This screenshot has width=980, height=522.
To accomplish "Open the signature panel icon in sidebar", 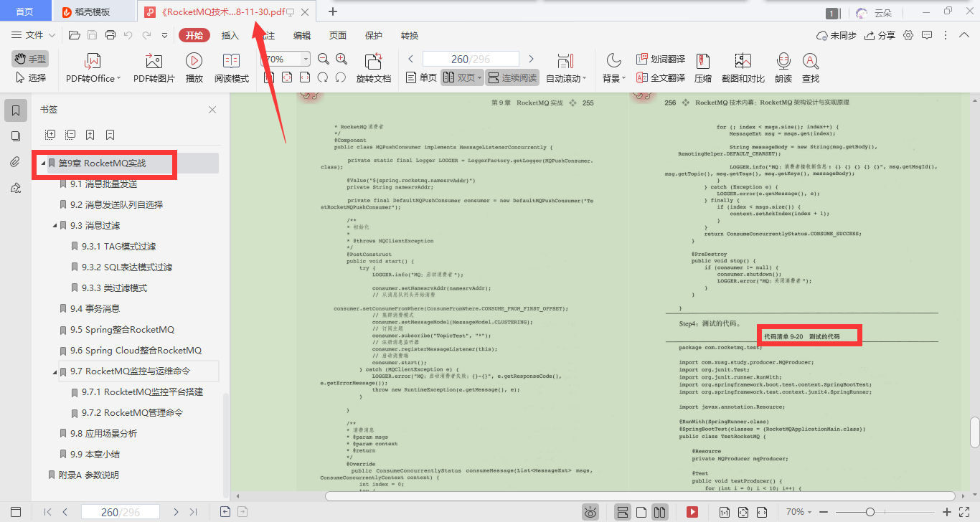I will [x=16, y=188].
